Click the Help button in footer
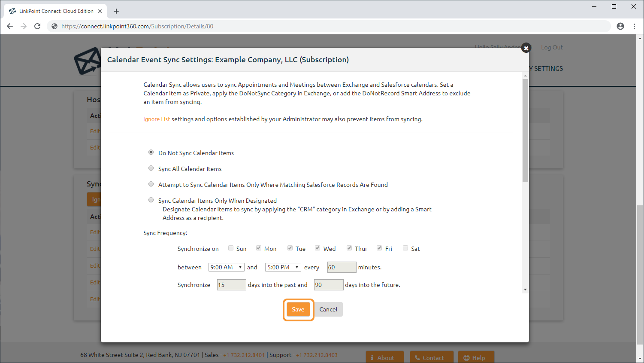The image size is (644, 363). tap(476, 357)
